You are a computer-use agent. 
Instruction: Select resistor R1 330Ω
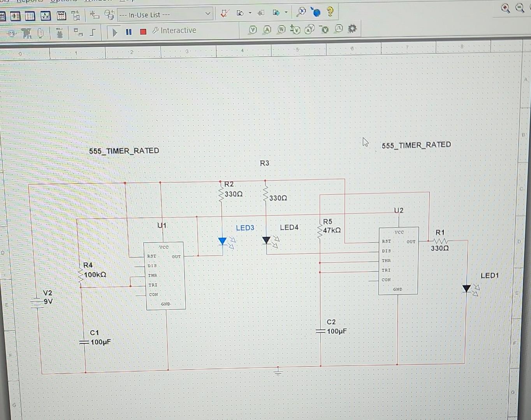click(440, 241)
